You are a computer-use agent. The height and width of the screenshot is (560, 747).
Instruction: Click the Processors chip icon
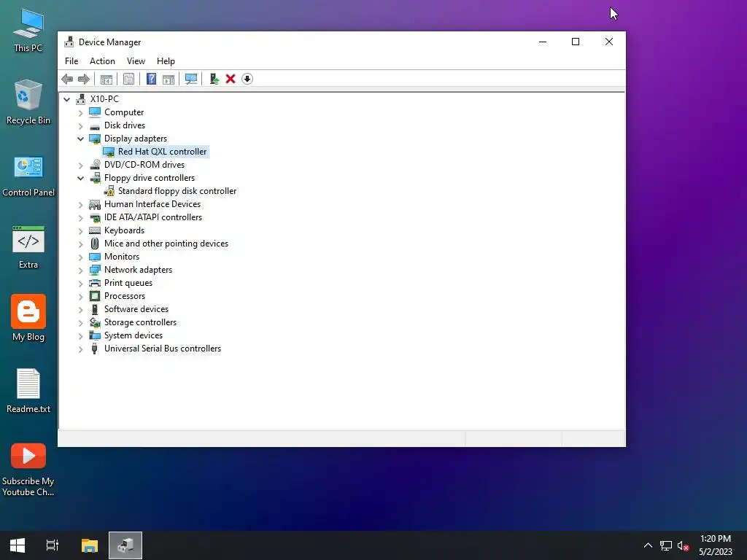pos(95,296)
